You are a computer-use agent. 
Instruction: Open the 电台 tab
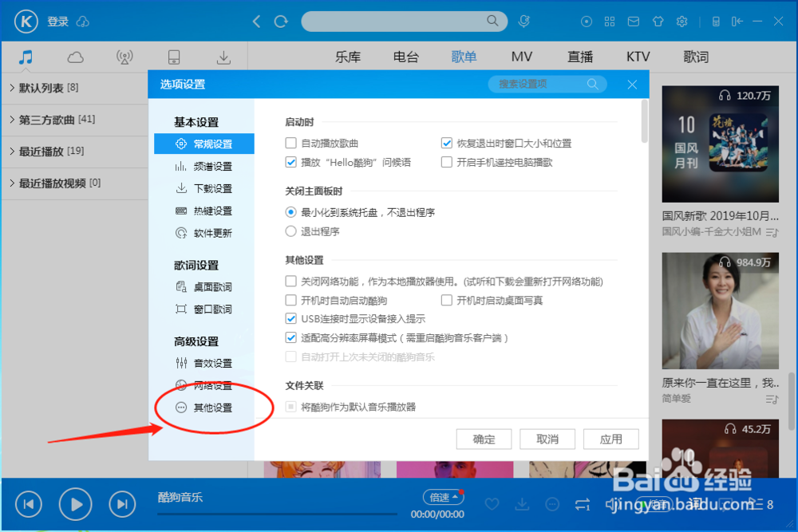405,57
